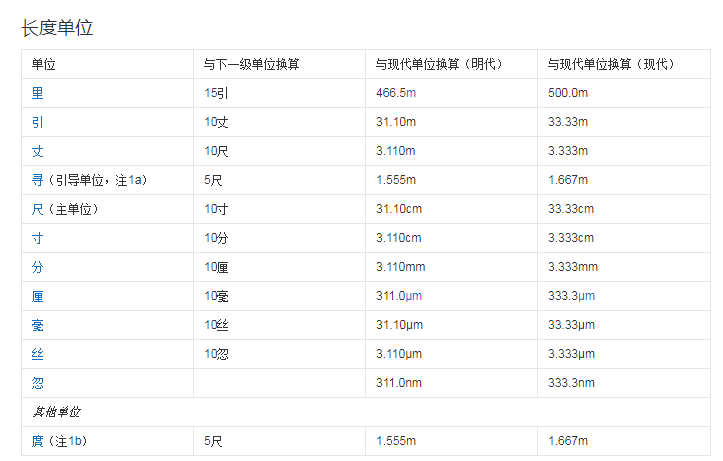Jump to note 1b reference

(x=76, y=440)
